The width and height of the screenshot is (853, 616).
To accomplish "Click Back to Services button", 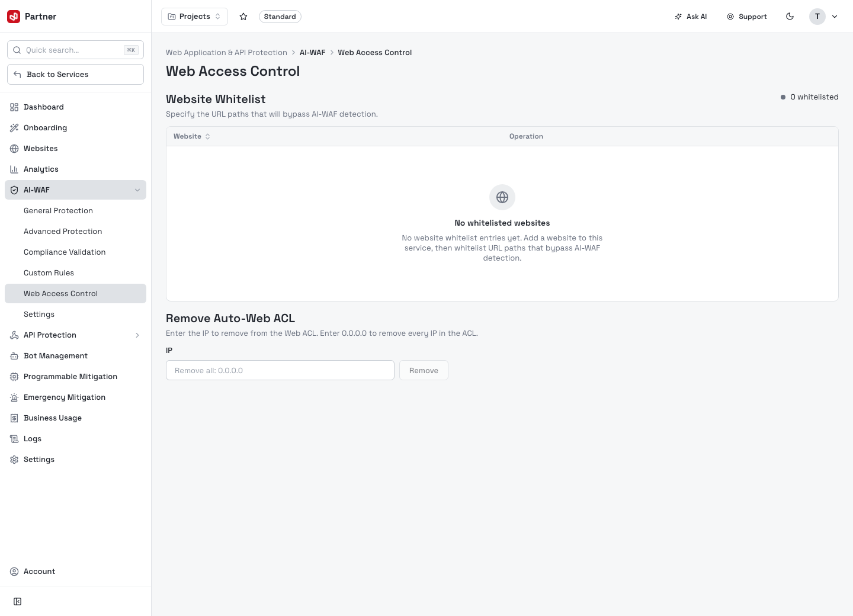I will click(x=75, y=75).
